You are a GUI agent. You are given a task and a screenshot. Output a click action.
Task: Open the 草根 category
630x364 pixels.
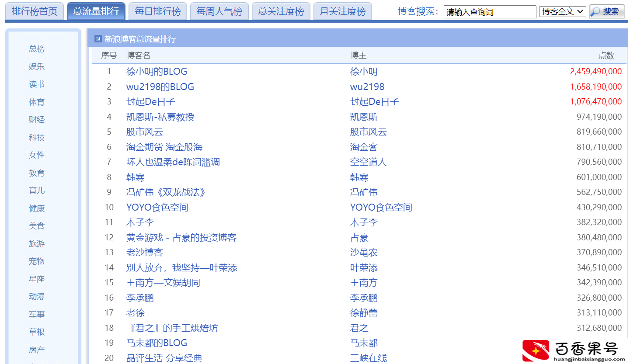37,332
